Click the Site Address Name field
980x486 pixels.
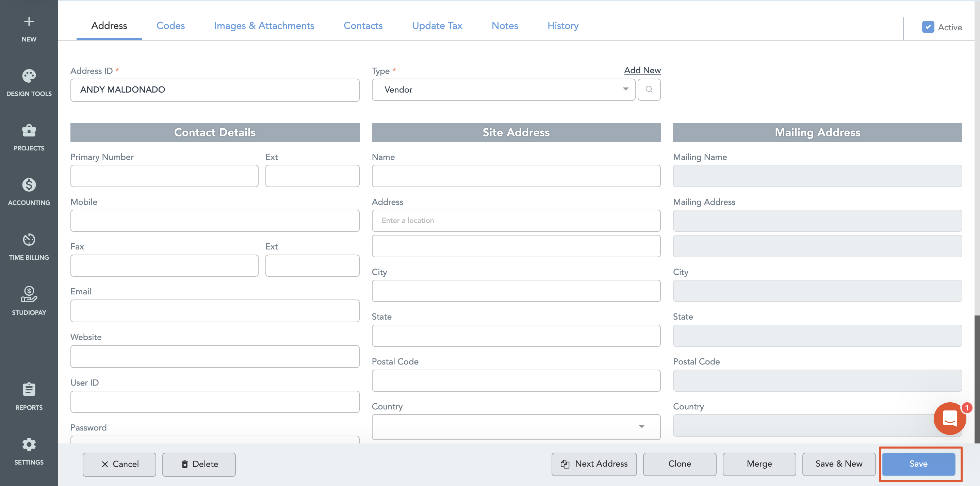click(516, 176)
